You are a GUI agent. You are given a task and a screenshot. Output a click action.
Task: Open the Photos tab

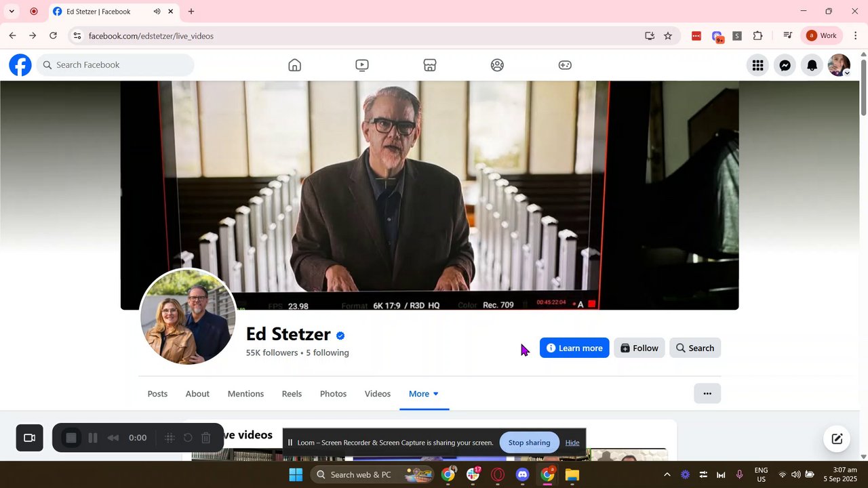click(x=333, y=394)
